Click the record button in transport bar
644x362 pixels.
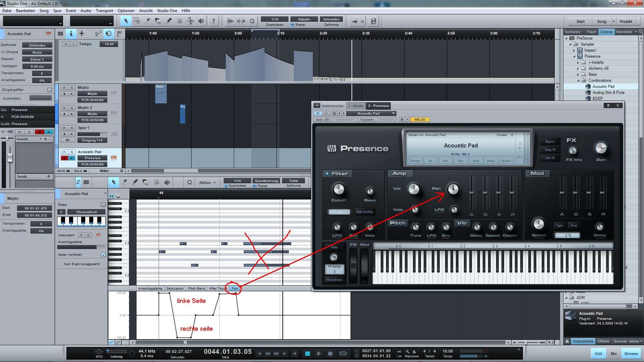pyautogui.click(x=330, y=353)
